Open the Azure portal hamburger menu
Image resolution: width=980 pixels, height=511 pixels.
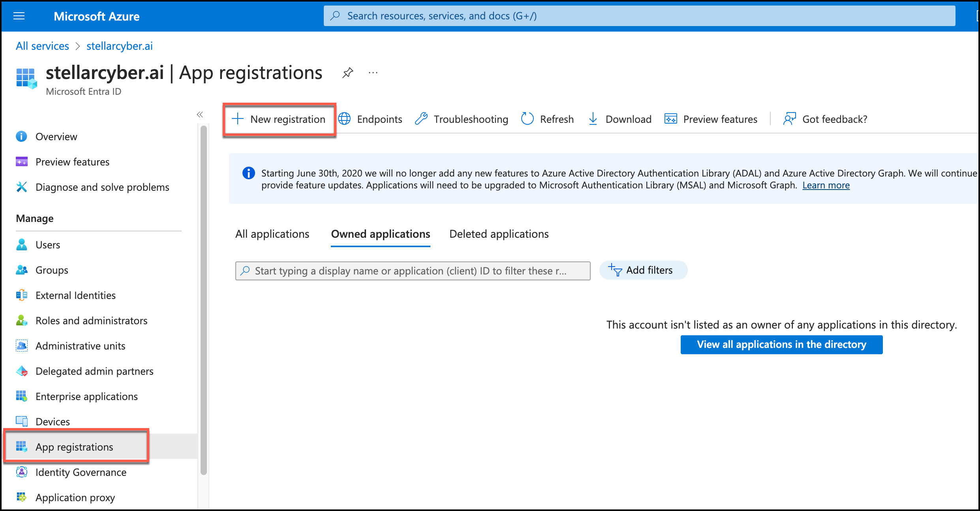19,16
